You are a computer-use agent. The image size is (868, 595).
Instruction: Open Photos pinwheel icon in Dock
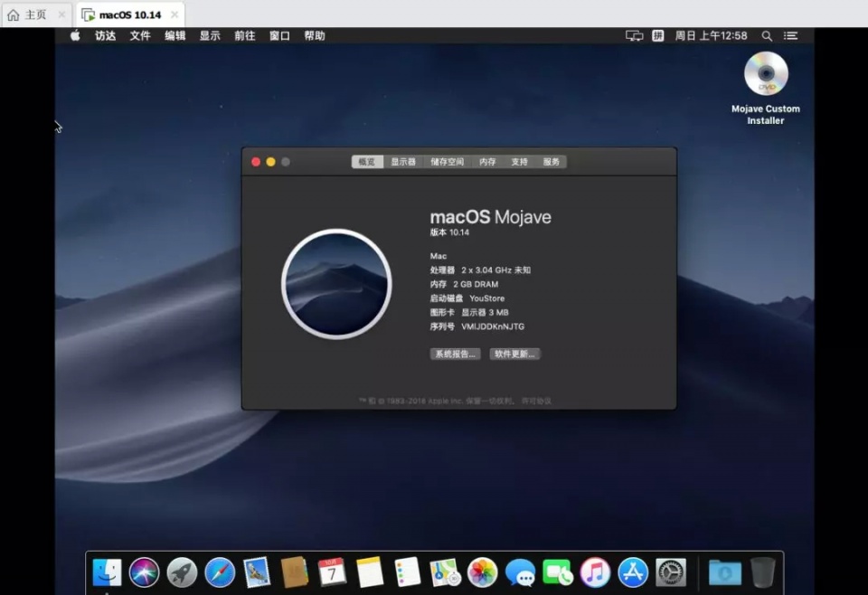pos(483,571)
